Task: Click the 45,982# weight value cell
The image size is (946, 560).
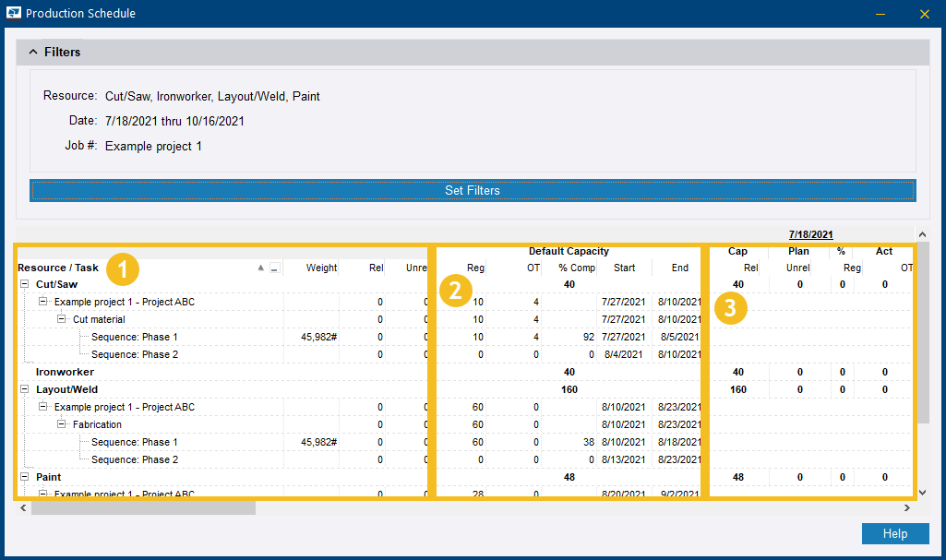Action: pos(318,337)
